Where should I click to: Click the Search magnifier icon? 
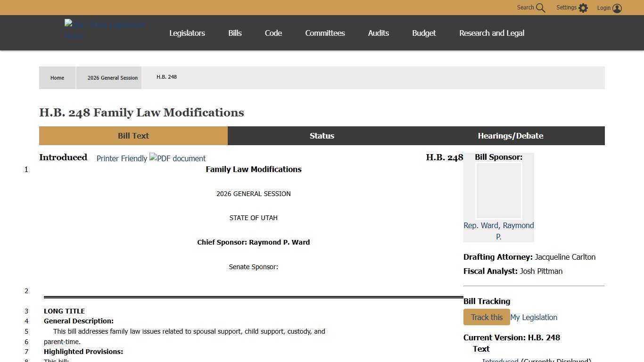540,8
